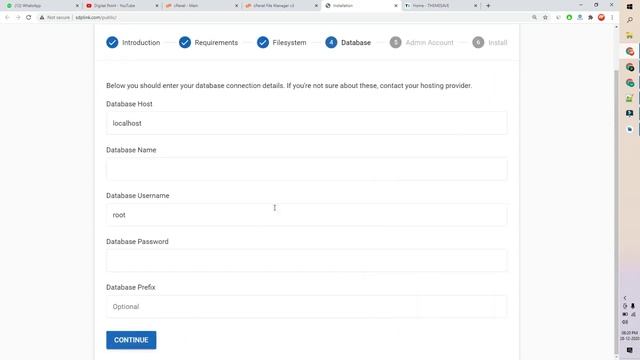Click the page vertical scrollbar
The height and width of the screenshot is (360, 640).
616,212
